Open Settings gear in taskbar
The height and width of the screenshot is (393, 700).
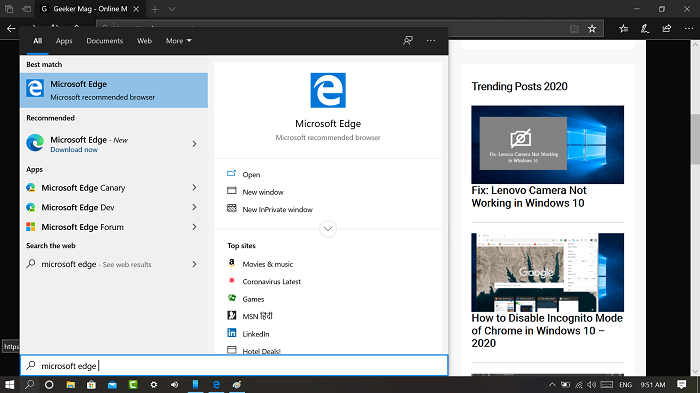pyautogui.click(x=154, y=385)
